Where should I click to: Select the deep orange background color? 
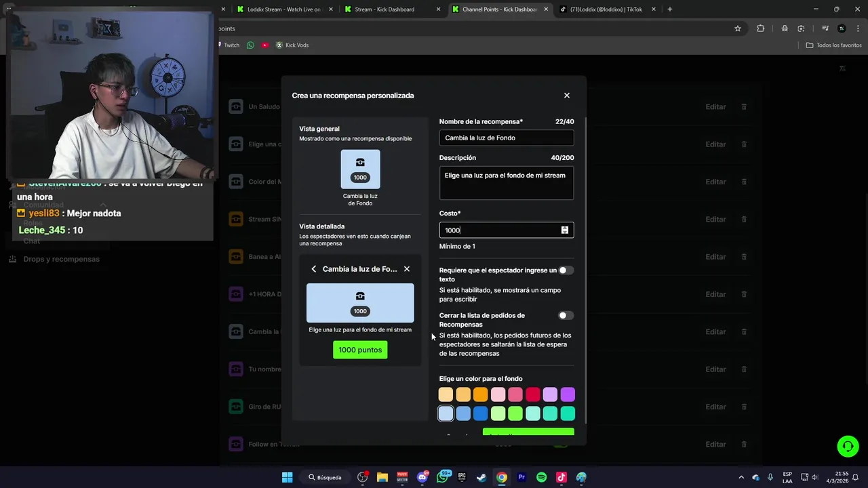click(481, 394)
